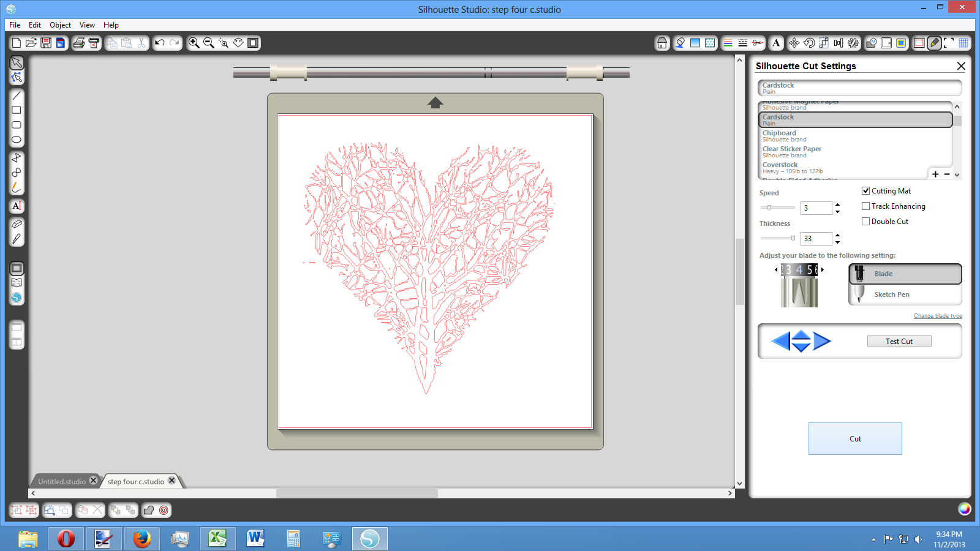Select the Knife tool
980x551 pixels.
click(x=17, y=239)
